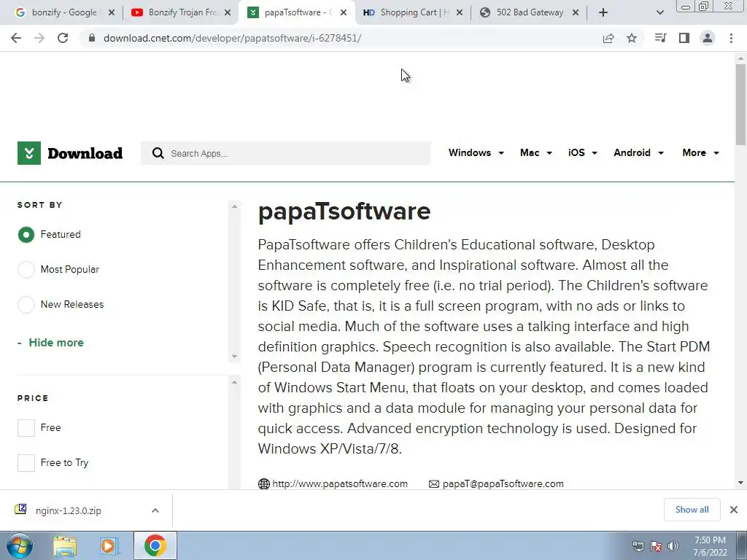Click Chrome icon in taskbar
The width and height of the screenshot is (747, 560).
(x=155, y=545)
